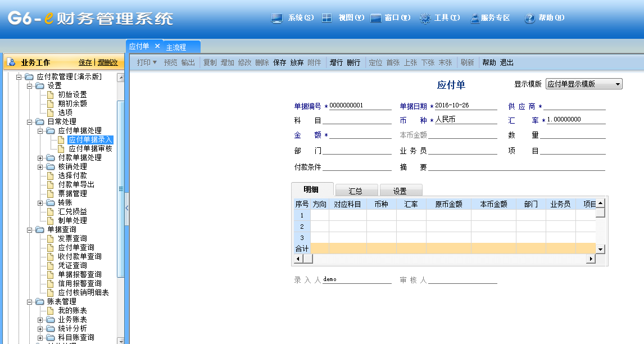Click the 窗口(W) window icon
The height and width of the screenshot is (344, 644).
(376, 18)
